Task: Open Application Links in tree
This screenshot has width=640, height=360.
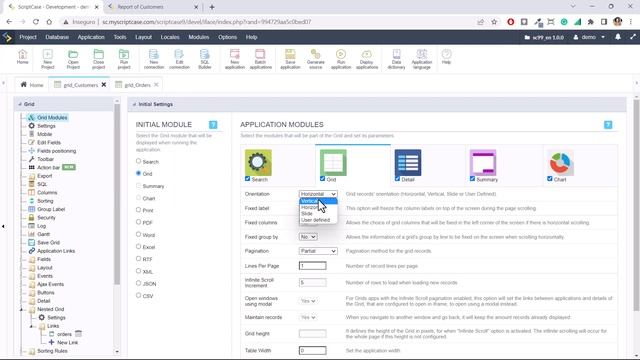Action: (56, 251)
